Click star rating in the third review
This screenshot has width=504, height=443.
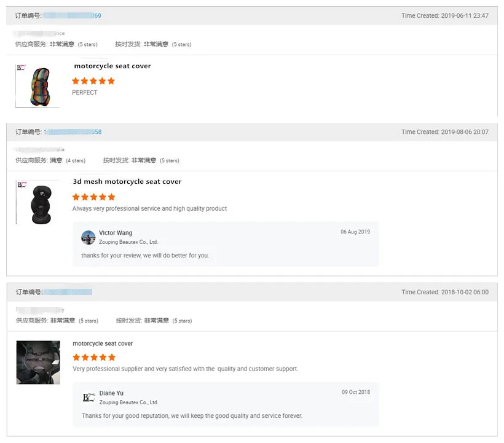tap(94, 357)
